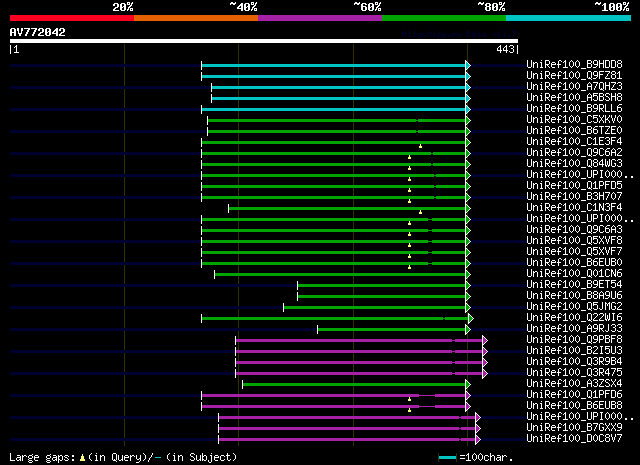640x465 pixels.
Task: Select the UniRef100_Q5XVF7 label
Action: 574,252
